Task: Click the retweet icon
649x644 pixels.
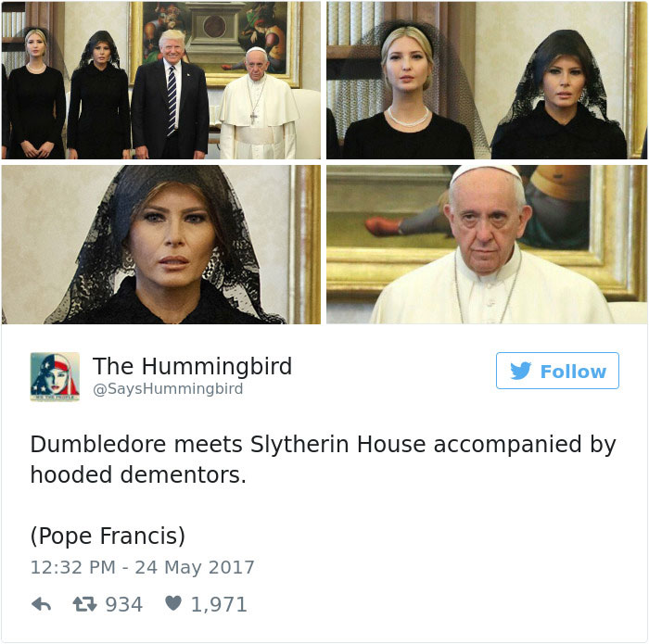Action: (x=85, y=604)
